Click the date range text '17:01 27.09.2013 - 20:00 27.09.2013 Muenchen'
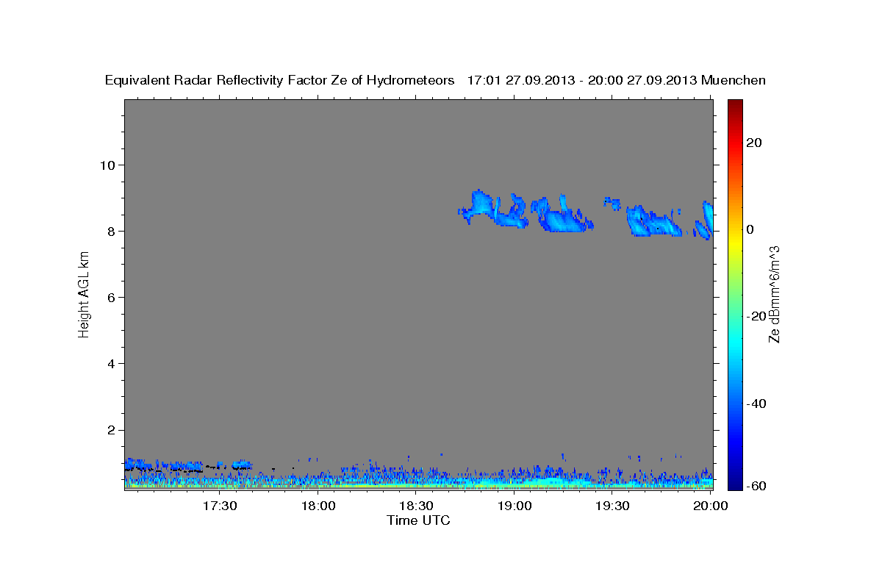The width and height of the screenshot is (882, 588). (x=617, y=81)
